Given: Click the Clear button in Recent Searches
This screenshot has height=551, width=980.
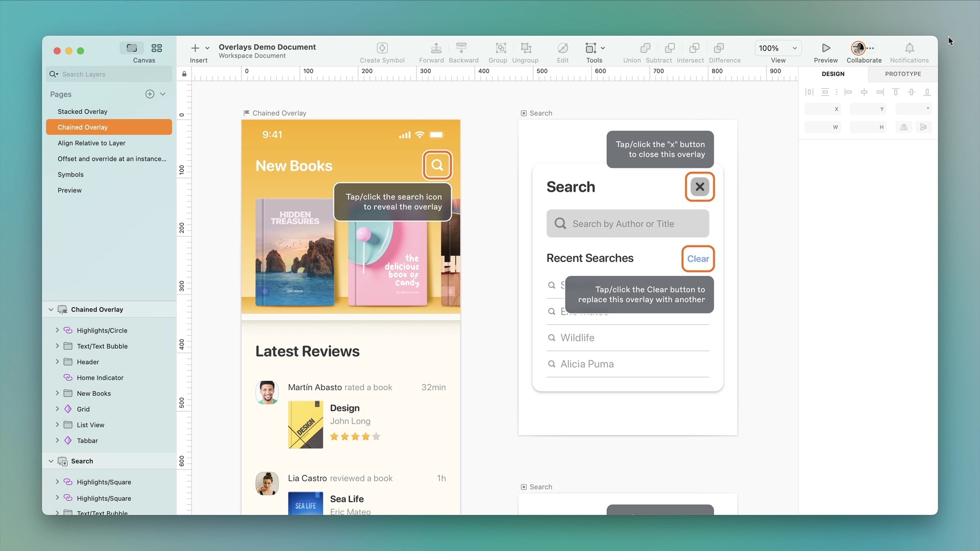Looking at the screenshot, I should click(698, 258).
